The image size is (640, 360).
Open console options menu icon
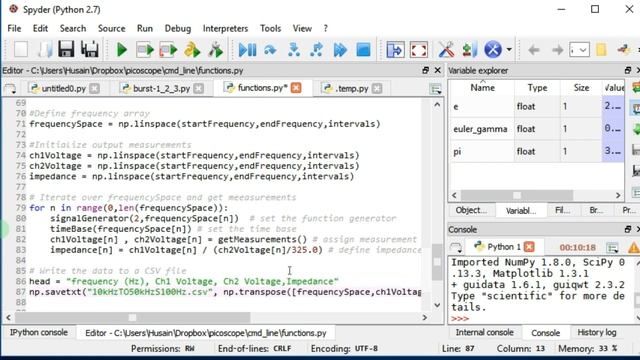click(612, 247)
